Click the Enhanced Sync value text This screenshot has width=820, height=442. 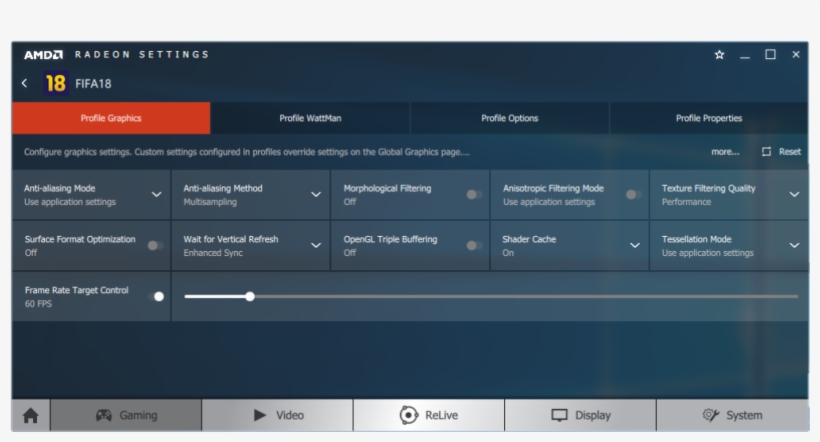click(x=213, y=253)
